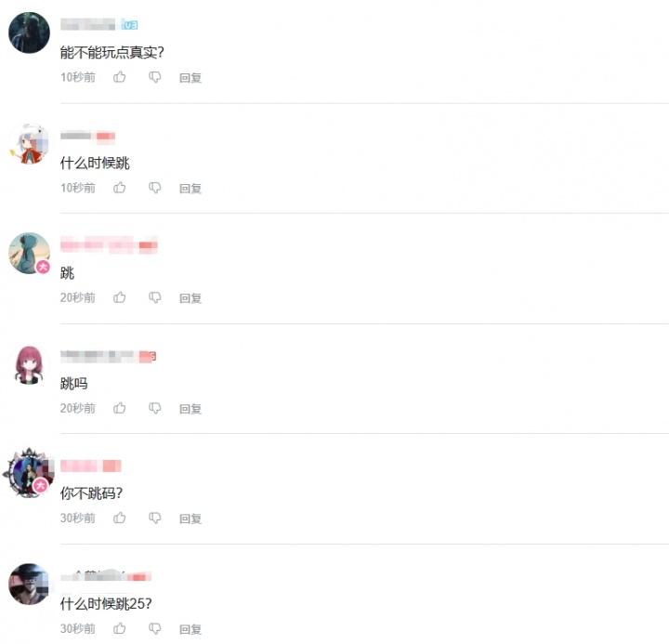Reply to "能不能玩点真实?" comment
Viewport: 669px width, 644px height.
tap(190, 78)
